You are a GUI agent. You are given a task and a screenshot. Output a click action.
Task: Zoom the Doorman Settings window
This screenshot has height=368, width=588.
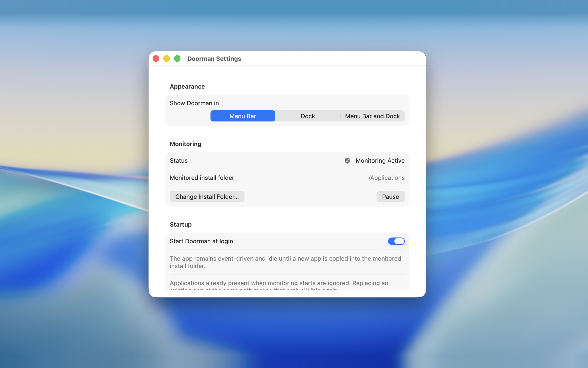(177, 59)
